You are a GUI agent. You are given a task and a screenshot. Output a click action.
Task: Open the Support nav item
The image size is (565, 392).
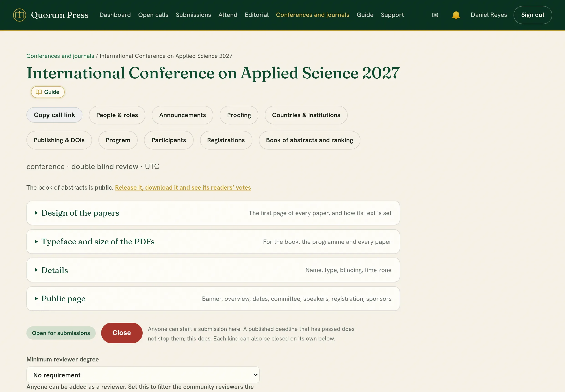(x=392, y=15)
